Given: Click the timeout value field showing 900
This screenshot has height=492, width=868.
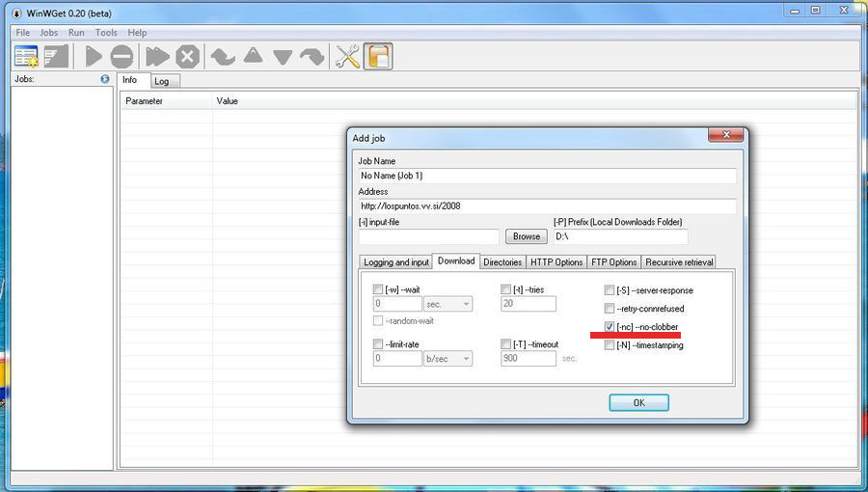Looking at the screenshot, I should tap(529, 358).
